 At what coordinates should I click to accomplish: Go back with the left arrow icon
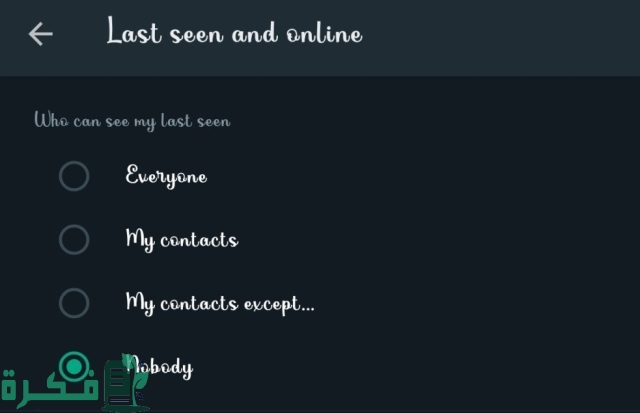point(40,33)
